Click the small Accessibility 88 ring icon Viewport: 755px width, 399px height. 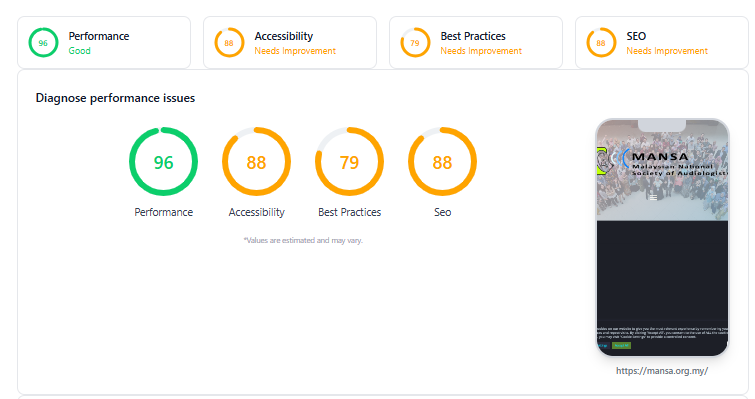(229, 43)
